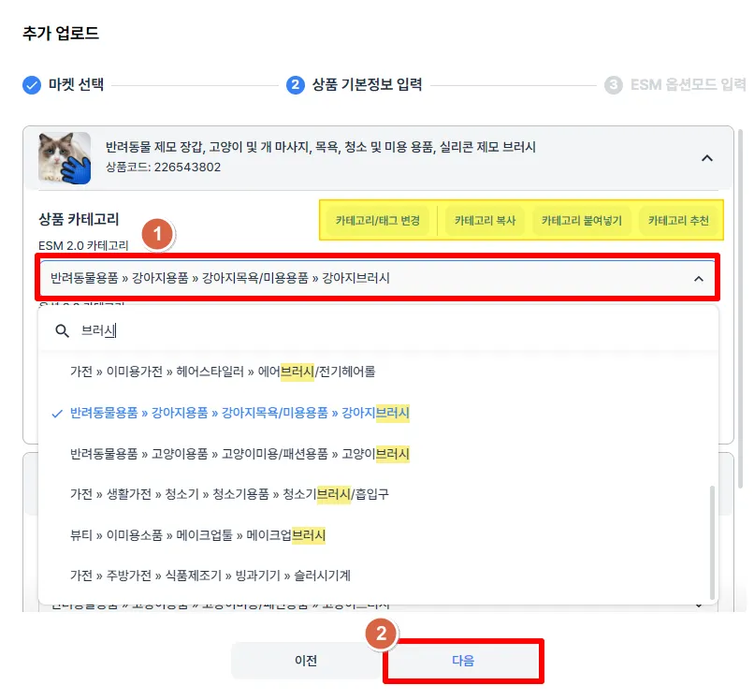Select the 강아지목욕/미용용품 » 강아지브러시 option
754x700 pixels.
[378, 414]
